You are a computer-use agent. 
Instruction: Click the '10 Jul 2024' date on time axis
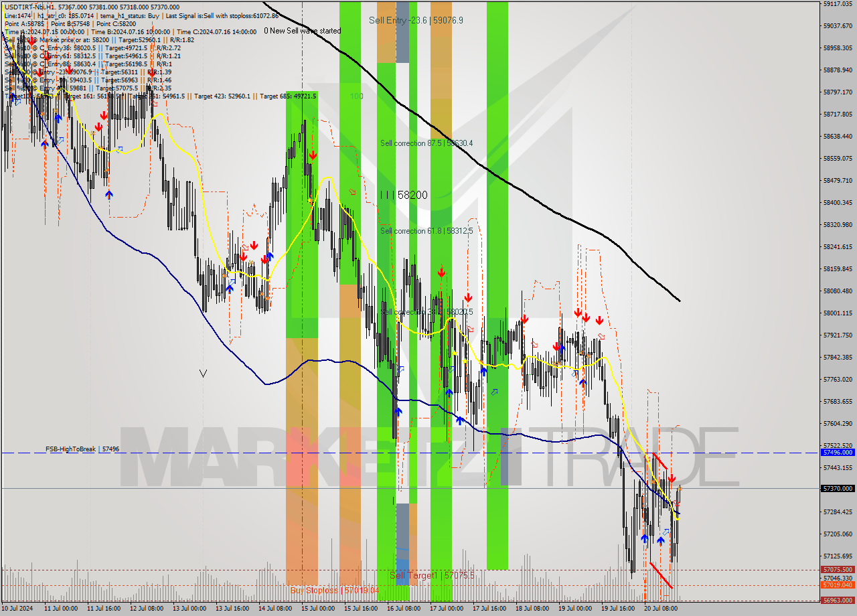point(18,609)
